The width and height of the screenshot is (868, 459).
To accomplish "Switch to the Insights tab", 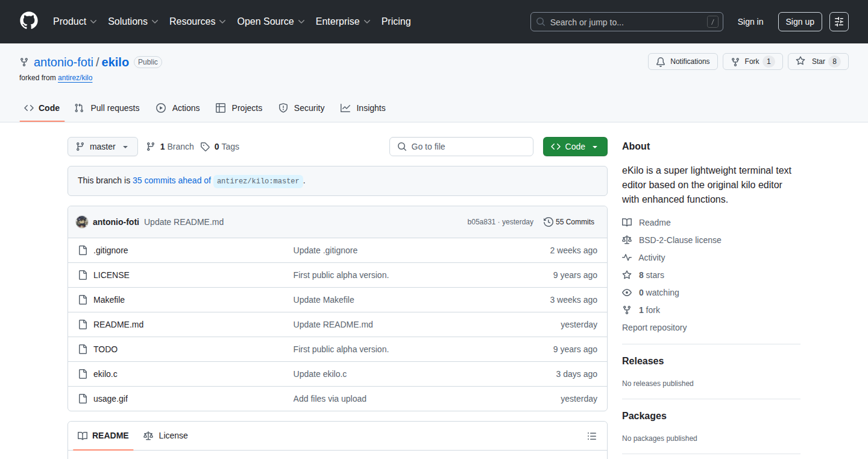I will (x=363, y=108).
